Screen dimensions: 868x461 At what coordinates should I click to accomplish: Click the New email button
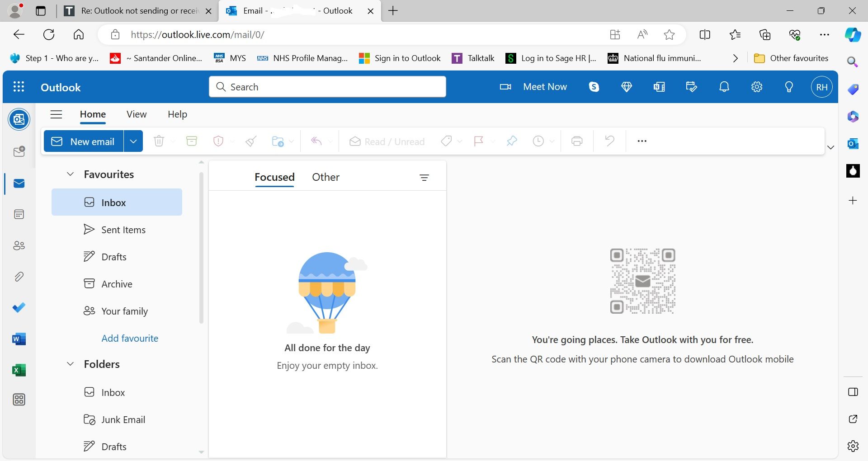[x=84, y=141]
